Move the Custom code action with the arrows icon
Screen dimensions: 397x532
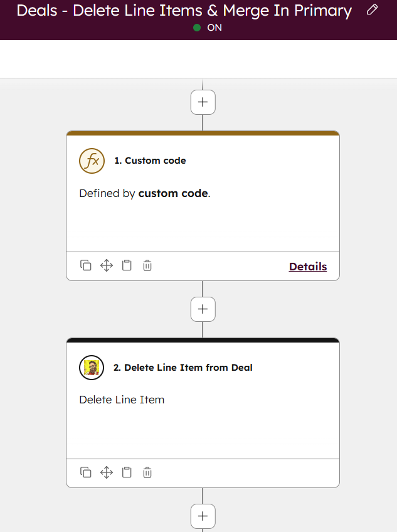[106, 265]
